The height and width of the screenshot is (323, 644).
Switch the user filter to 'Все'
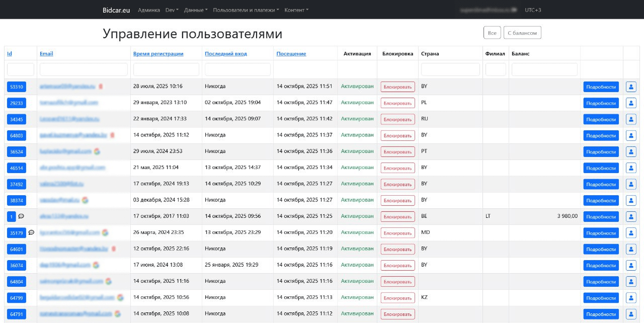click(492, 32)
